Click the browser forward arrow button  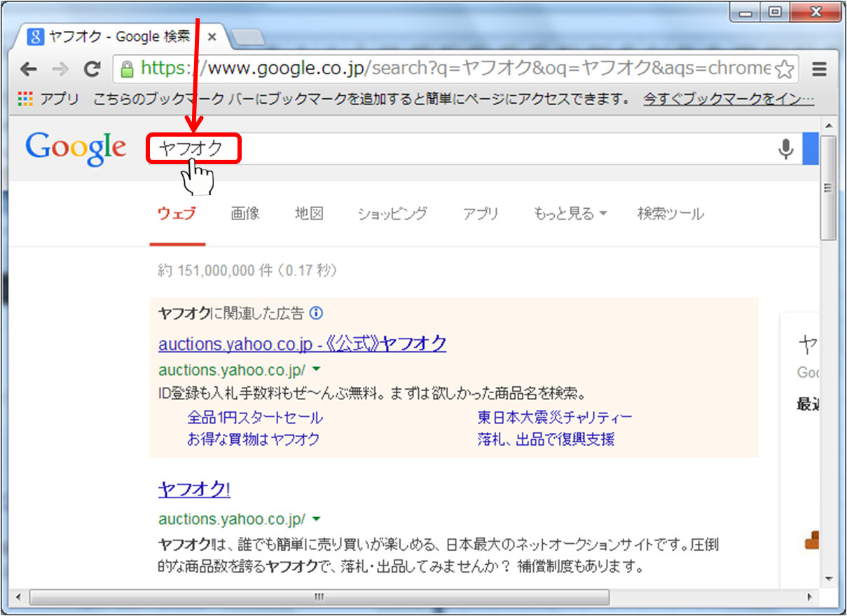[60, 69]
